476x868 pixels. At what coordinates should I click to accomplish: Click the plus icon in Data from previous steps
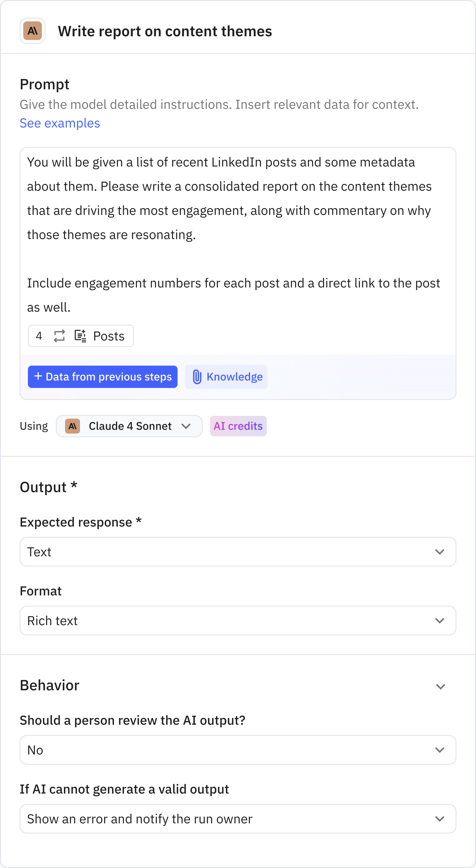click(x=38, y=376)
